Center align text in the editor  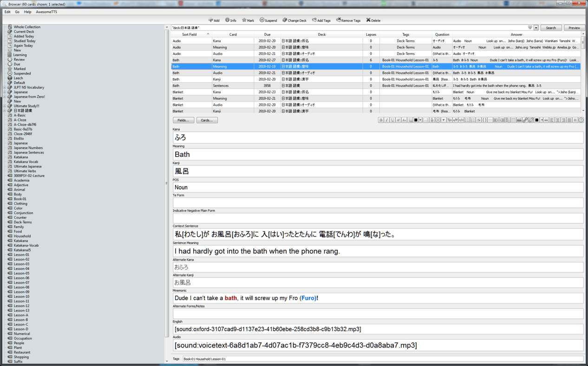point(557,120)
